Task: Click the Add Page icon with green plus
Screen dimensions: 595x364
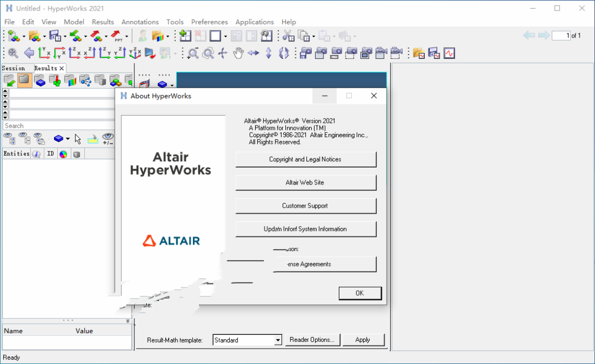Action: tap(185, 36)
